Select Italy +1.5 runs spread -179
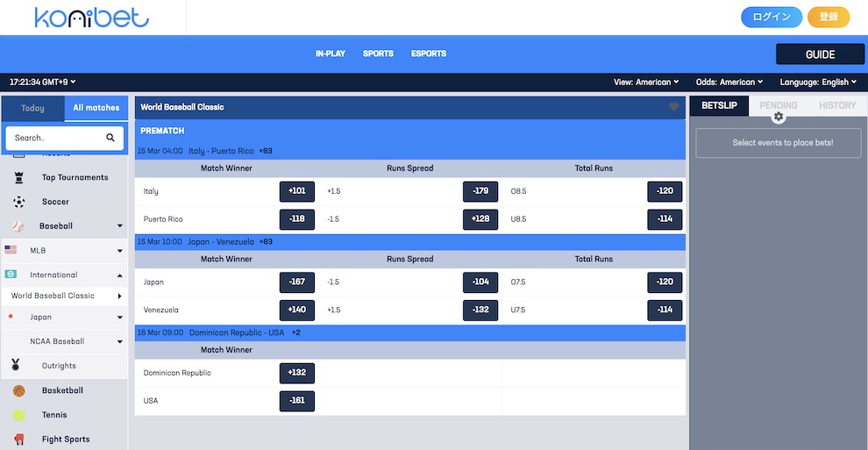Screen dimensions: 868x450 point(480,191)
